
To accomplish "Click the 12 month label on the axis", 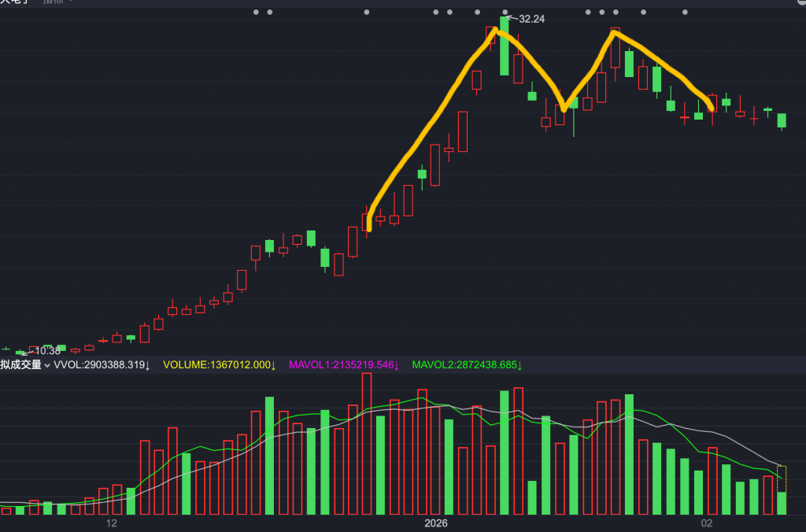I will 111,523.
